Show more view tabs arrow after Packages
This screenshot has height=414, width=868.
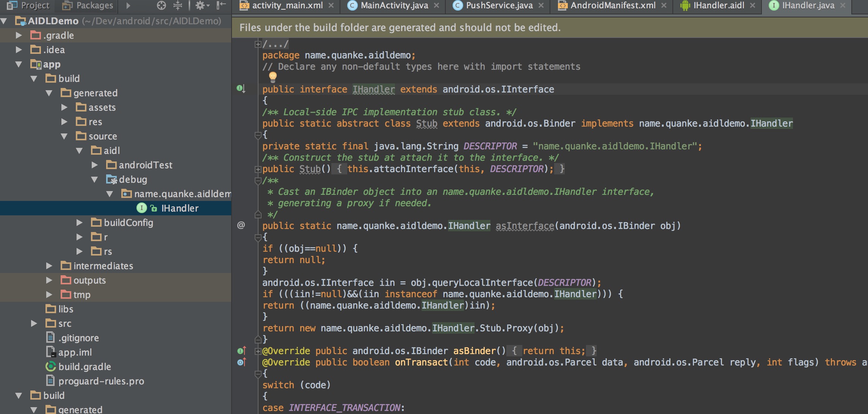[x=128, y=5]
